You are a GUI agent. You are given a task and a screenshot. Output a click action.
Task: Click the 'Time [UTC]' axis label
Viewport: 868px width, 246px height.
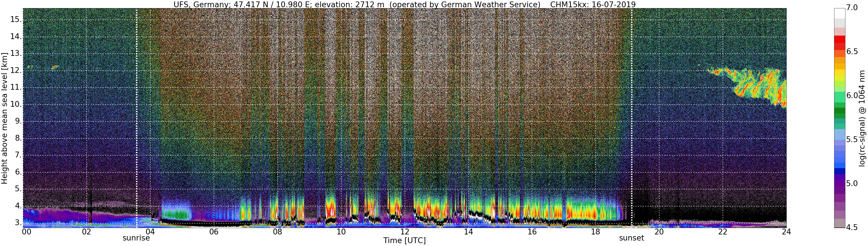click(x=404, y=241)
